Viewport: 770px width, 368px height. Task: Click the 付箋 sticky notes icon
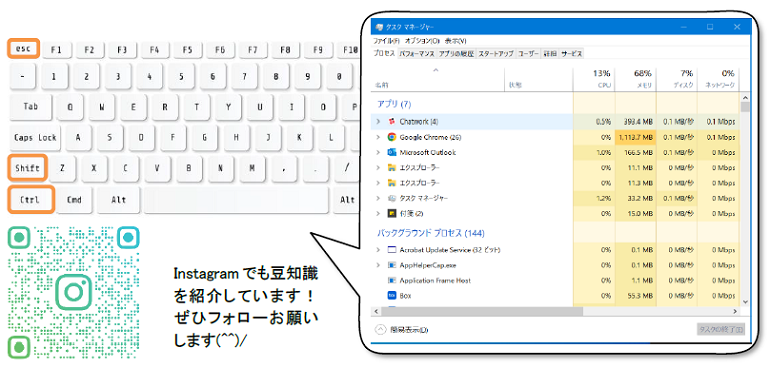[x=392, y=214]
